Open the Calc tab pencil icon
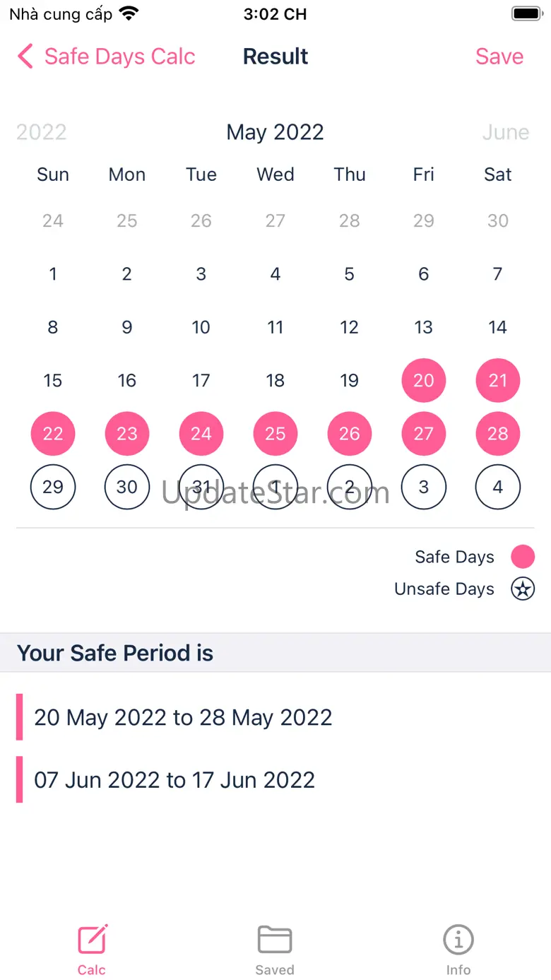 click(x=93, y=940)
